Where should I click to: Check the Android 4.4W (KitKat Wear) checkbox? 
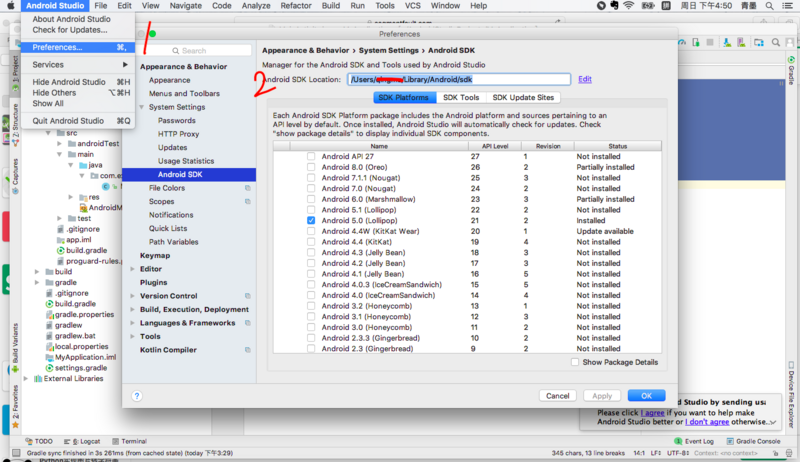pos(311,231)
